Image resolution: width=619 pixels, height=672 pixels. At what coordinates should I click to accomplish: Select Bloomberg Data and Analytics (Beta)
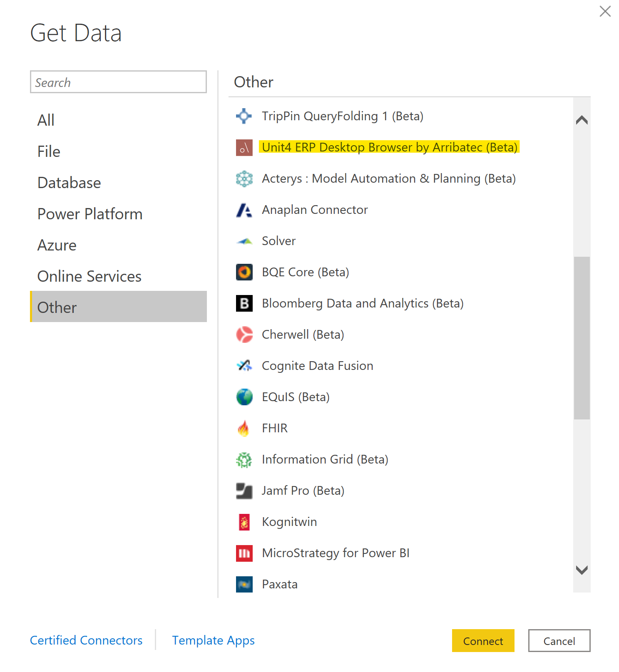363,303
